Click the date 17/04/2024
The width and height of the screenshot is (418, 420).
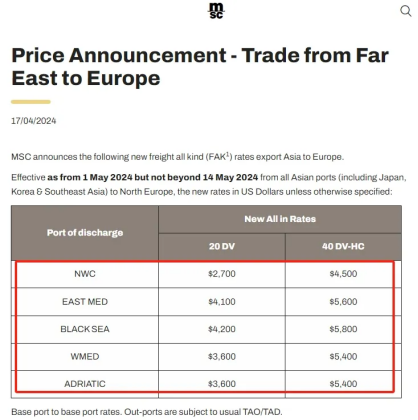(x=34, y=121)
